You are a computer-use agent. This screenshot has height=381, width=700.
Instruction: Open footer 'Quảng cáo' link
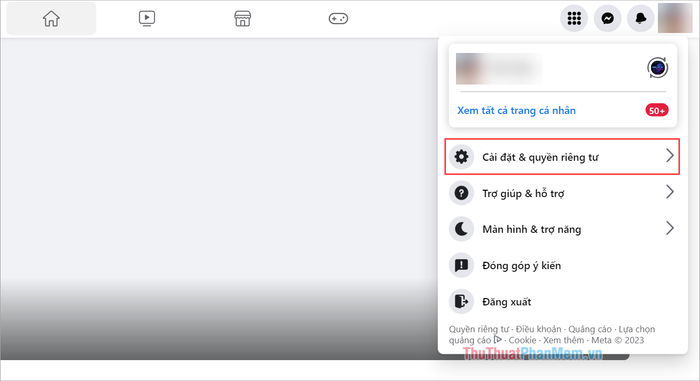[590, 329]
